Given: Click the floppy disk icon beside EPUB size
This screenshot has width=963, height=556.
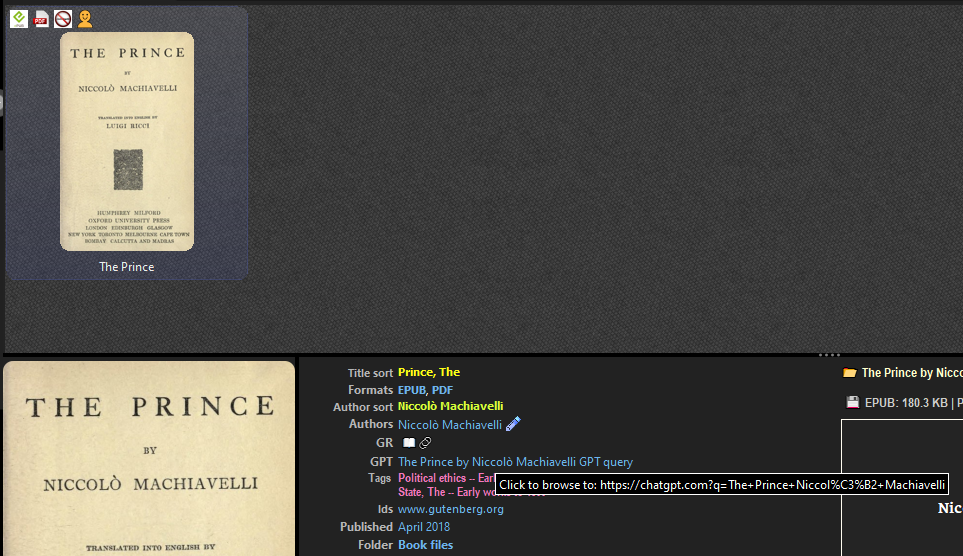Looking at the screenshot, I should tap(852, 402).
